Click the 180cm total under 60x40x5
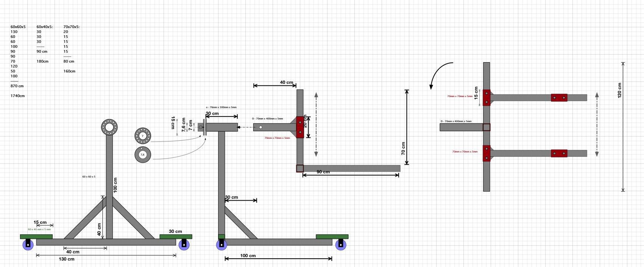Screen dimensions: 644x267 (x=42, y=61)
